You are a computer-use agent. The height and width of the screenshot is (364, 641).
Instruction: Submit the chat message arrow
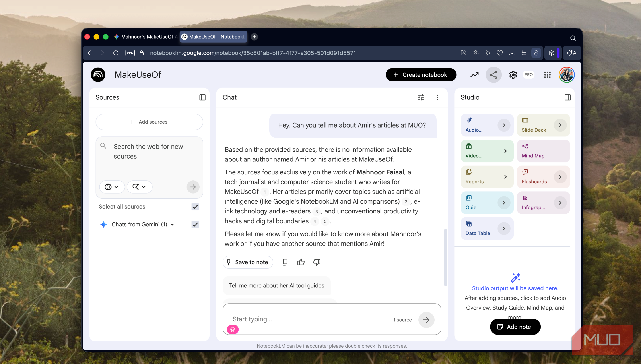coord(426,319)
